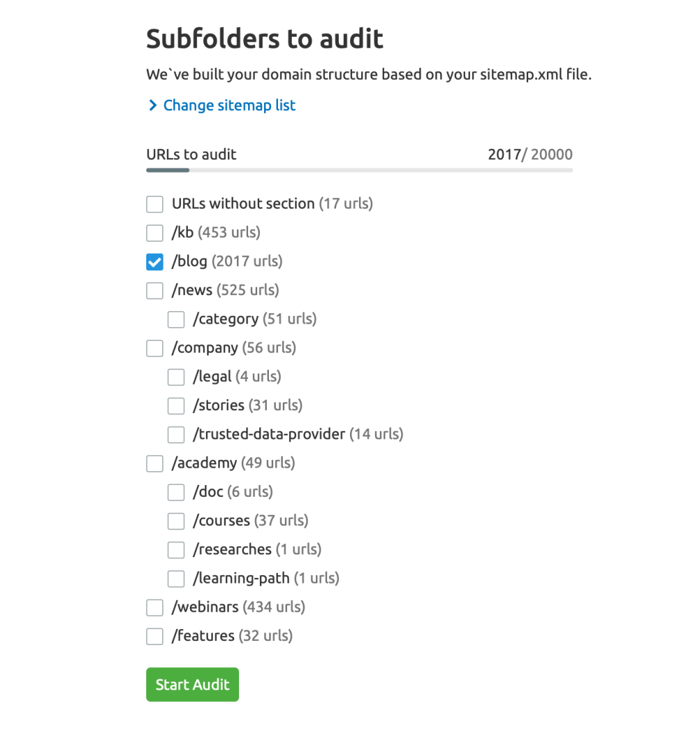
Task: Select the /academy subfolder
Action: click(x=155, y=463)
